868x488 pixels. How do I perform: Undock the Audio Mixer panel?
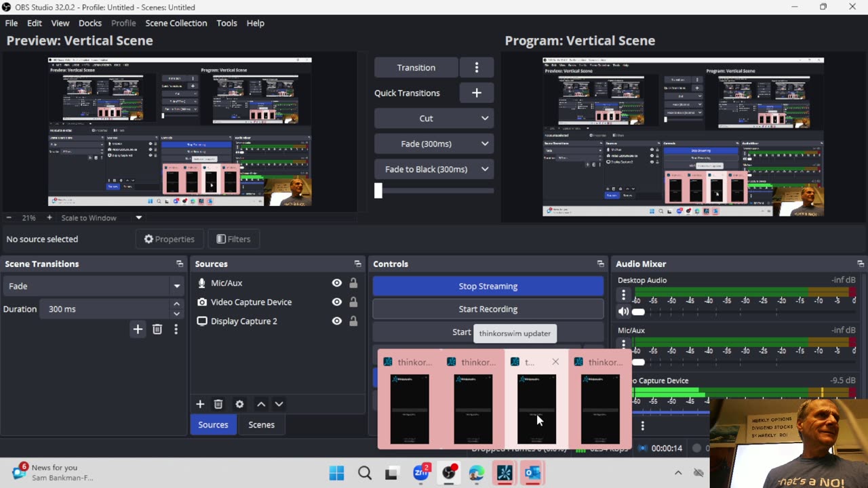tap(861, 264)
